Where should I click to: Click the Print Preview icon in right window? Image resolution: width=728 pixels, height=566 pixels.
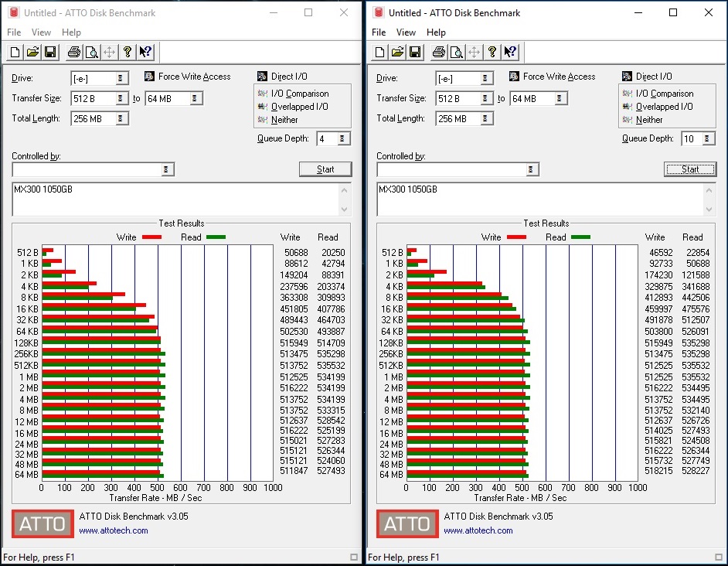click(x=457, y=52)
